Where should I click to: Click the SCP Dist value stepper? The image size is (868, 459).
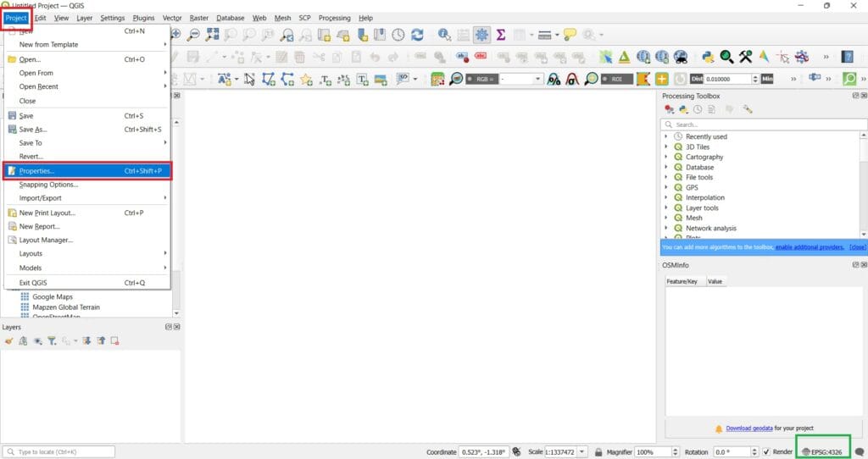point(755,79)
